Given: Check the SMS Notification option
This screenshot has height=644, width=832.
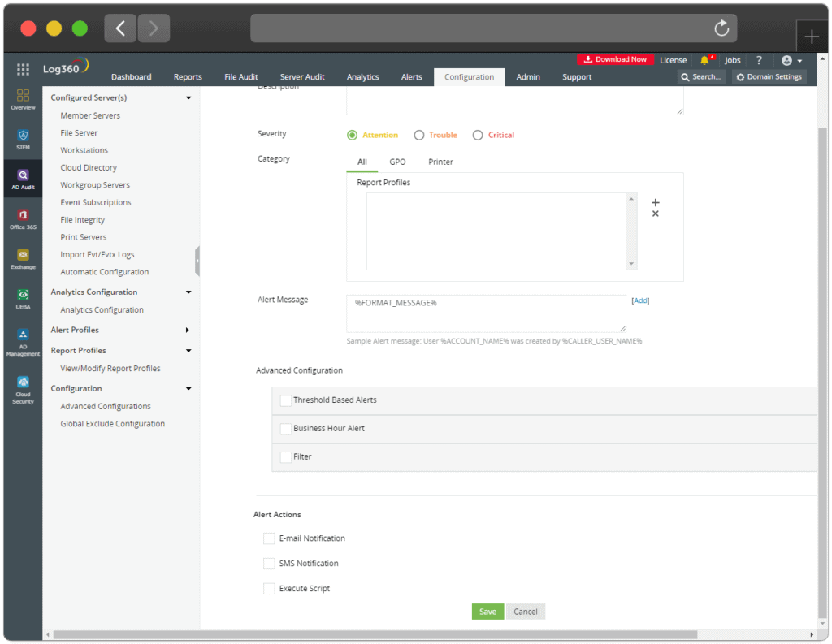Looking at the screenshot, I should 269,564.
